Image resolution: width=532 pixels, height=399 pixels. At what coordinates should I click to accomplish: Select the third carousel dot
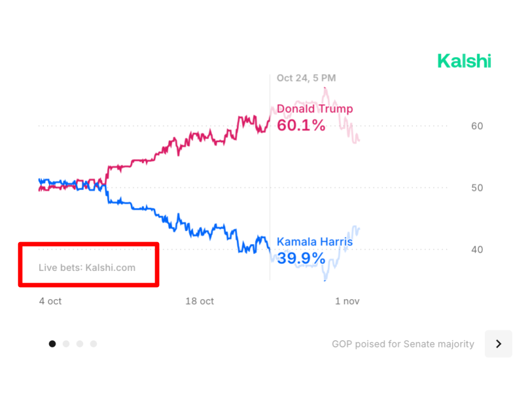(x=80, y=344)
